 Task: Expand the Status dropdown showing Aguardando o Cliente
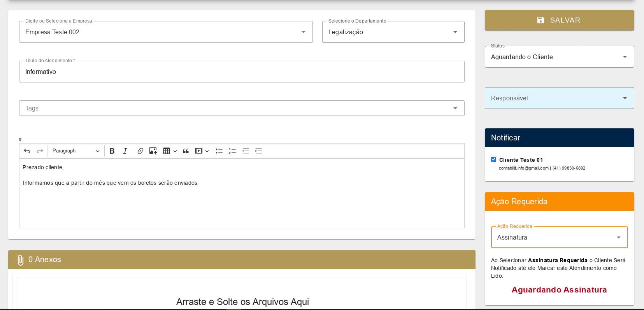[559, 57]
